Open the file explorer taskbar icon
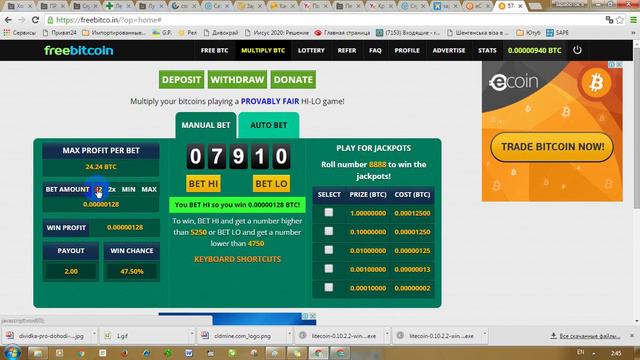The height and width of the screenshot is (360, 640). click(38, 353)
